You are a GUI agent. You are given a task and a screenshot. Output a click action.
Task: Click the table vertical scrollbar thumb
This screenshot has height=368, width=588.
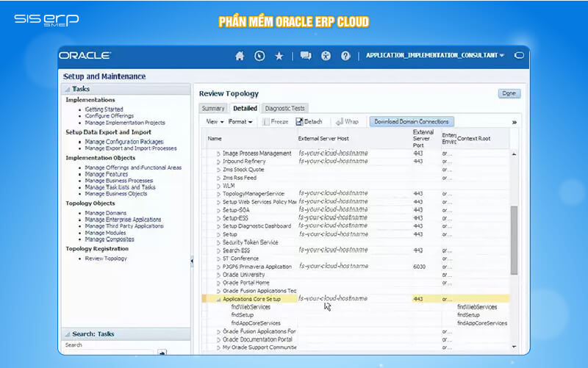click(x=514, y=240)
